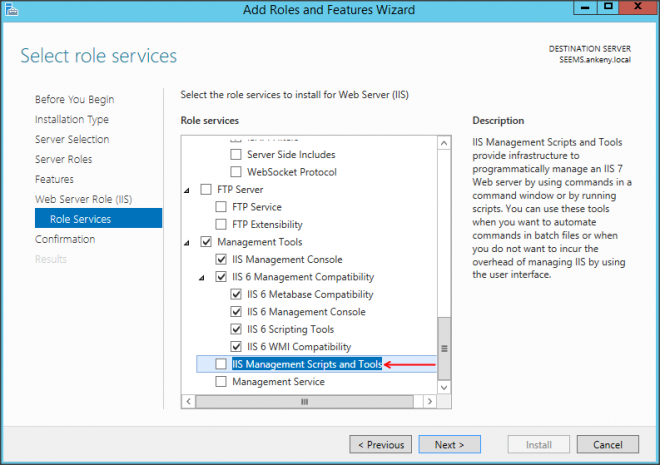Check the FTP Service checkbox
This screenshot has width=660, height=465.
pyautogui.click(x=222, y=207)
